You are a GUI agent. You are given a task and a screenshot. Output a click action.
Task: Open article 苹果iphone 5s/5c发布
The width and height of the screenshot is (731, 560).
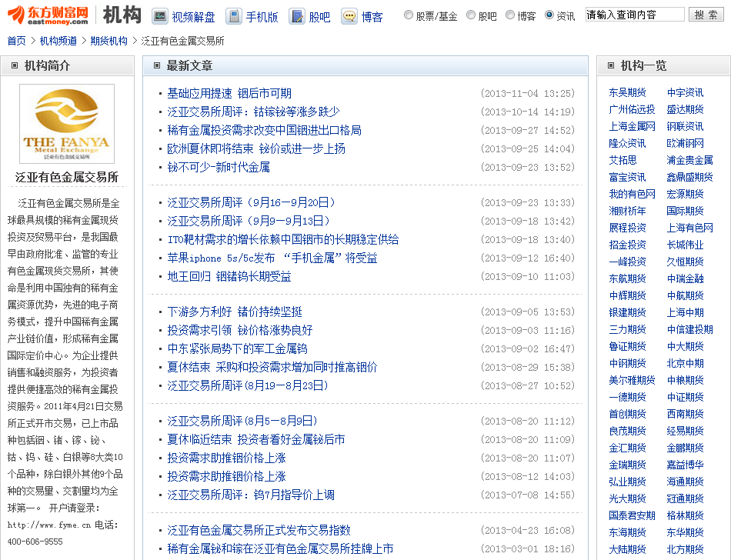point(272,258)
